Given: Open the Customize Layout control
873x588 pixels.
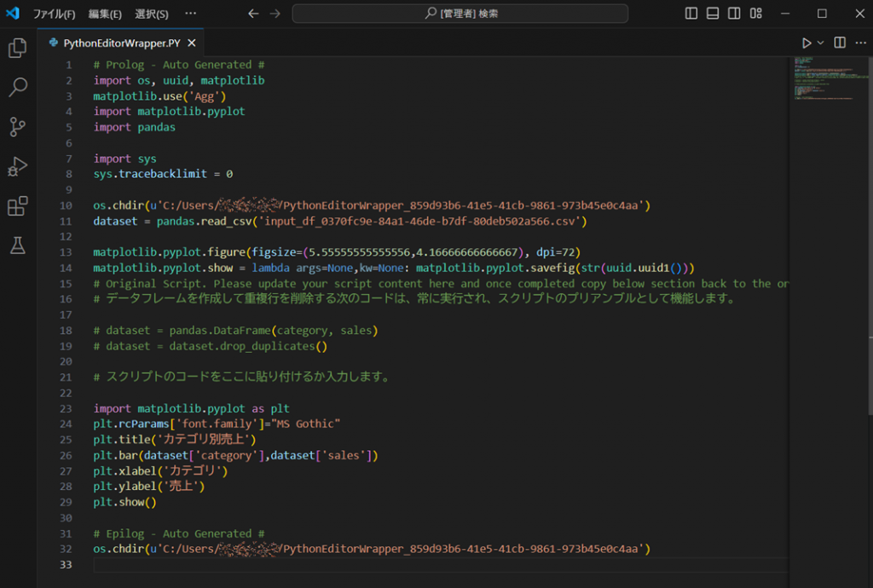Looking at the screenshot, I should click(755, 14).
